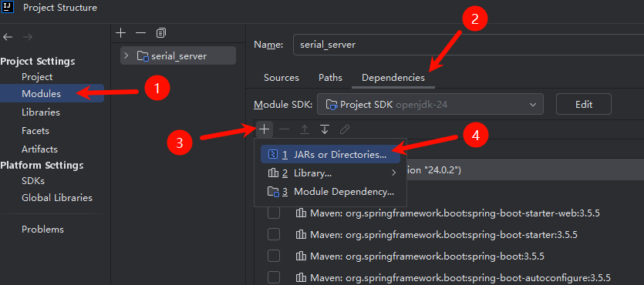Move dependency up arrow icon
Screen dimensions: 644x285
305,129
